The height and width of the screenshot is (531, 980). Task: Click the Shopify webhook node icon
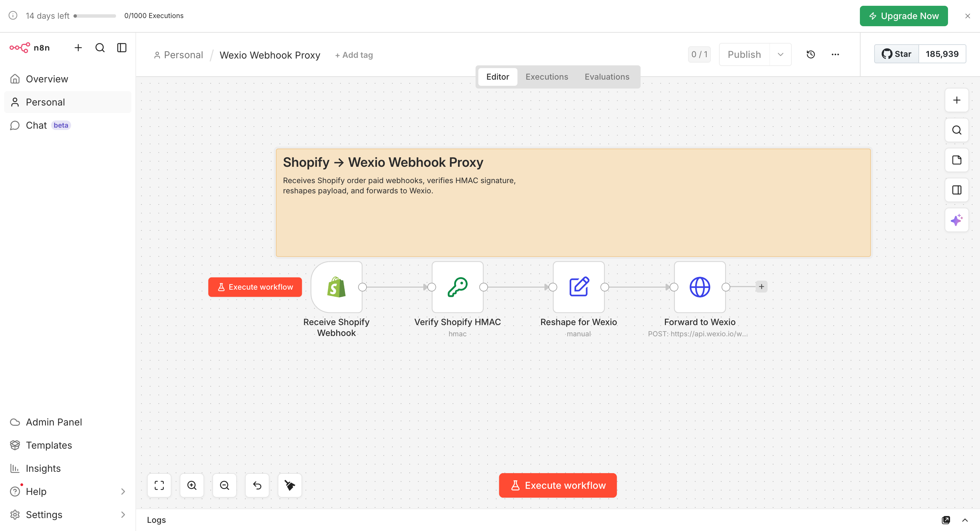[x=336, y=287]
